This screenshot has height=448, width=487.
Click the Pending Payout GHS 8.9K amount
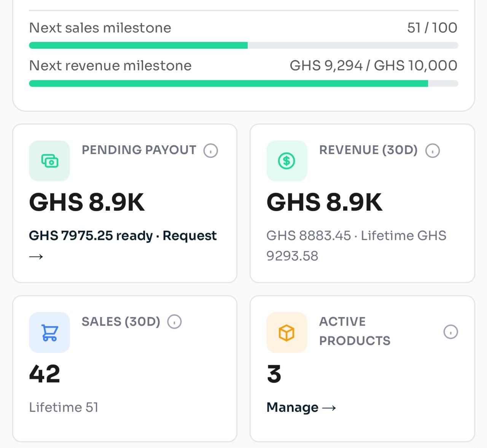pyautogui.click(x=87, y=202)
